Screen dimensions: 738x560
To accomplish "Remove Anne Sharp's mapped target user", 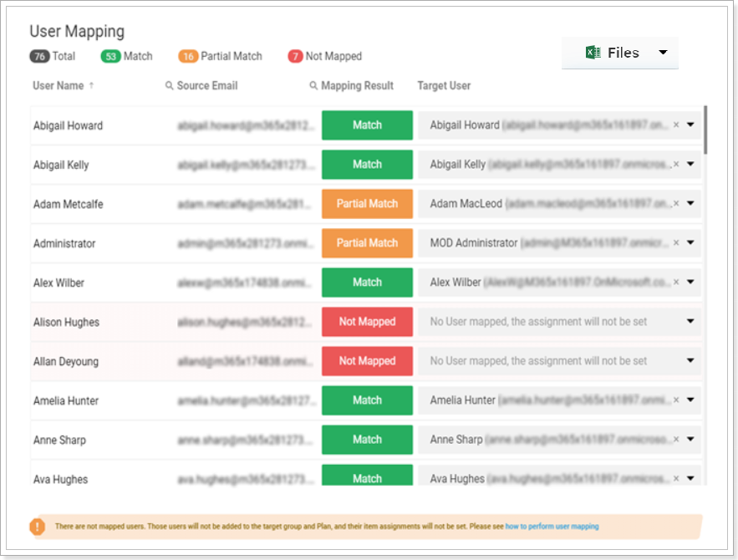I will [676, 440].
